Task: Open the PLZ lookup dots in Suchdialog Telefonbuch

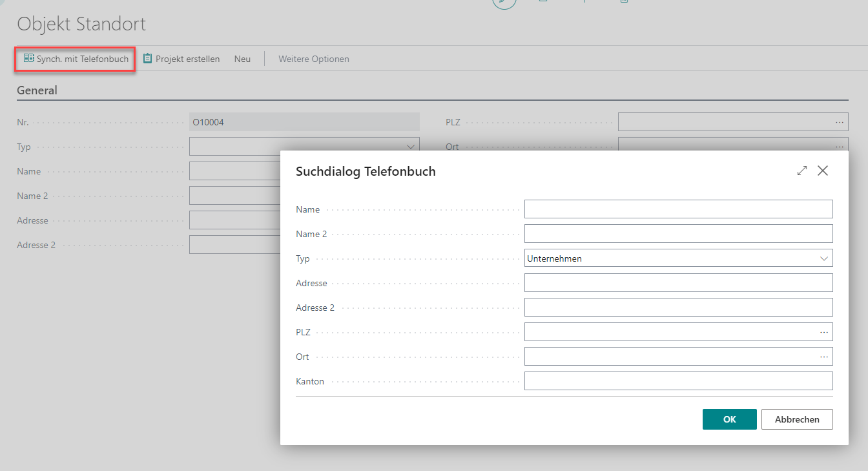Action: point(824,332)
